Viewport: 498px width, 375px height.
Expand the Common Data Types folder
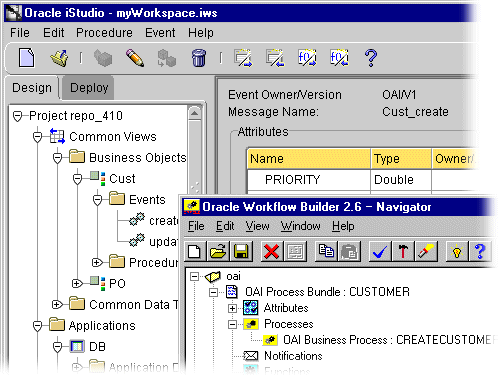click(57, 305)
